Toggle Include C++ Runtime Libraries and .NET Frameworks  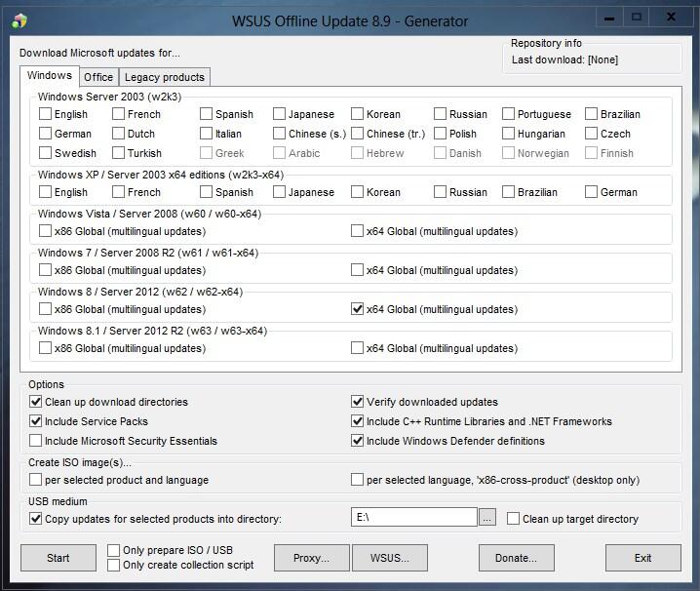pos(357,420)
